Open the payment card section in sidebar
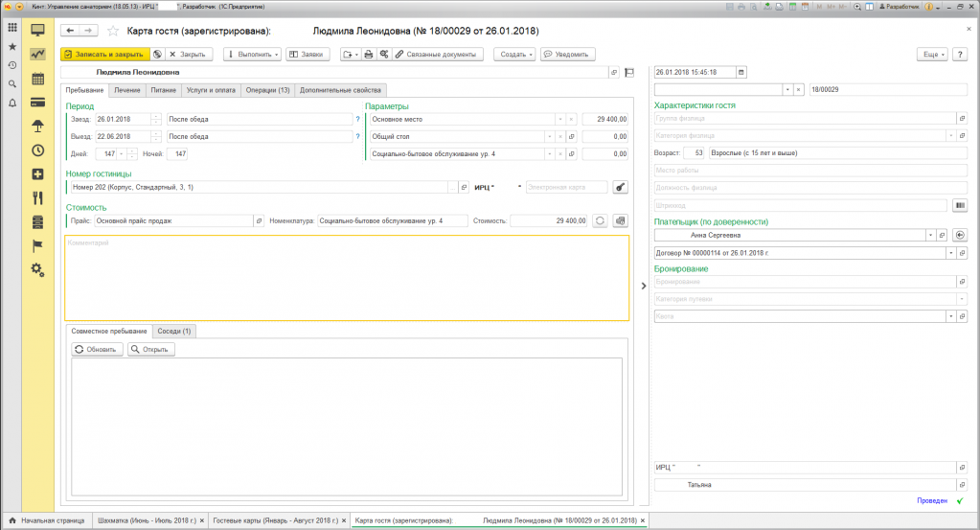The height and width of the screenshot is (530, 980). pos(38,103)
